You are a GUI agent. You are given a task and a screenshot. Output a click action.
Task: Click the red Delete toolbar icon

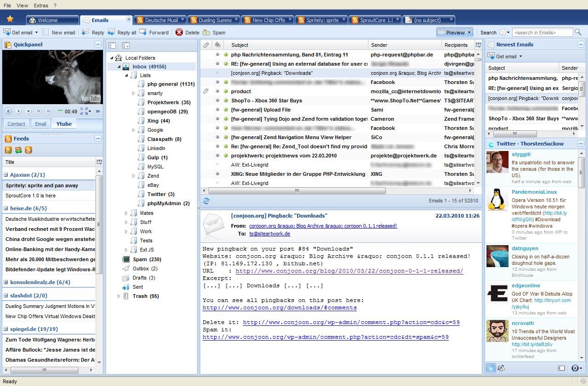pos(179,32)
